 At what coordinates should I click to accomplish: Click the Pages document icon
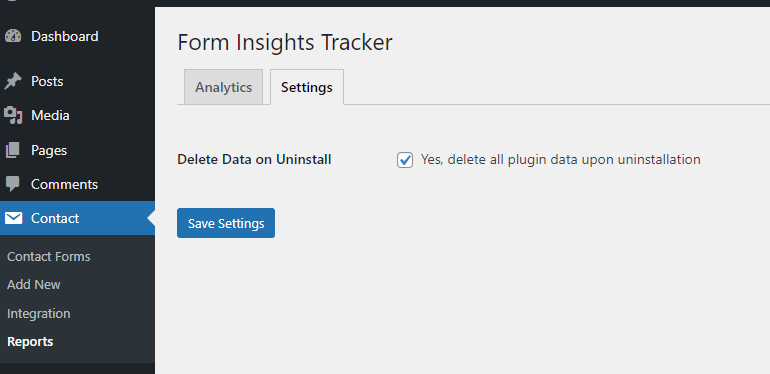[13, 150]
